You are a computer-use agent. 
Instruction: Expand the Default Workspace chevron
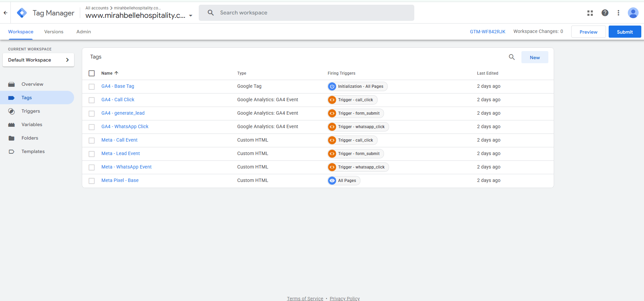[67, 60]
